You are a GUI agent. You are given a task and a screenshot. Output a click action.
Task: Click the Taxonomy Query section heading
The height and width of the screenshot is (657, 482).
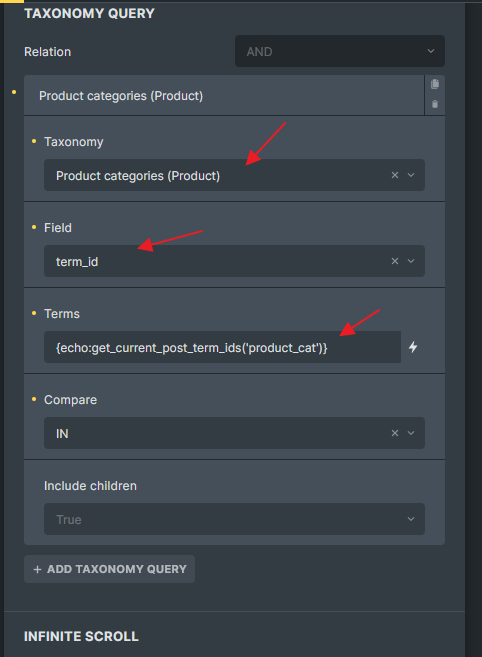pyautogui.click(x=89, y=13)
